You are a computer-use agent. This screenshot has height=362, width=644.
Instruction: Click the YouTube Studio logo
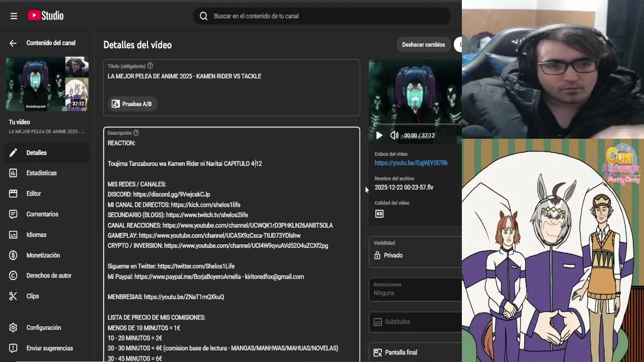click(45, 16)
